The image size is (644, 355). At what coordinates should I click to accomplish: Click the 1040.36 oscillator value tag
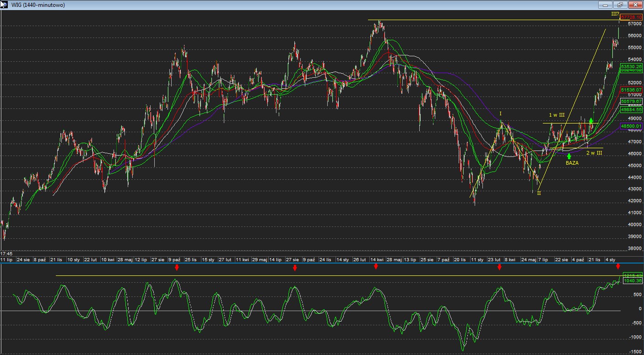click(632, 281)
